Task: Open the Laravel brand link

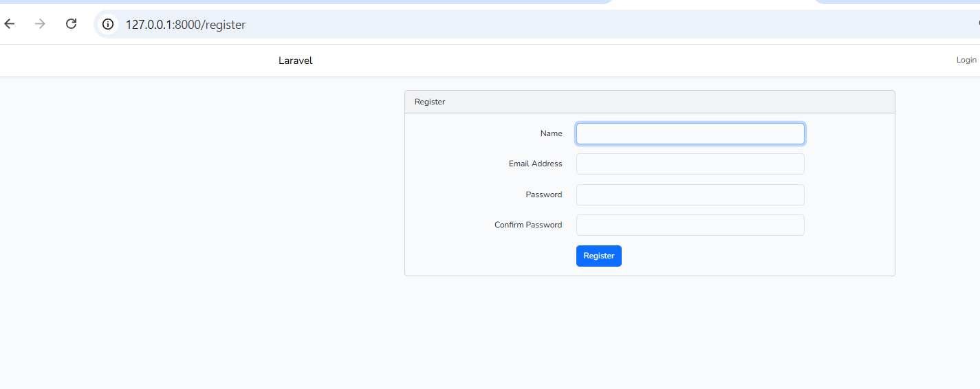Action: tap(296, 60)
